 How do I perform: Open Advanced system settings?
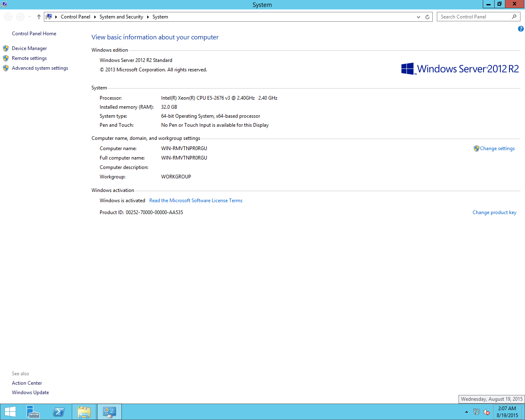point(40,68)
